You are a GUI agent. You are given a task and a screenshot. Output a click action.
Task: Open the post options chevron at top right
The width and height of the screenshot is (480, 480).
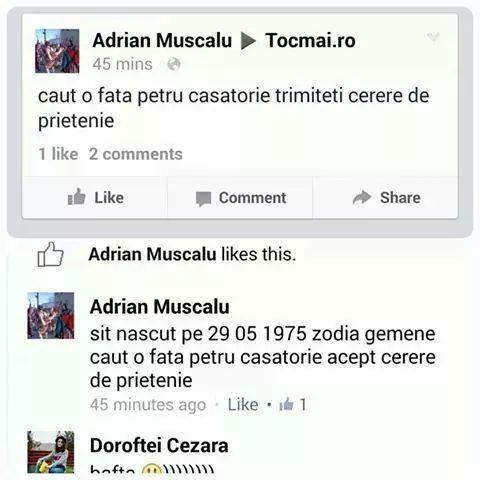(x=433, y=36)
